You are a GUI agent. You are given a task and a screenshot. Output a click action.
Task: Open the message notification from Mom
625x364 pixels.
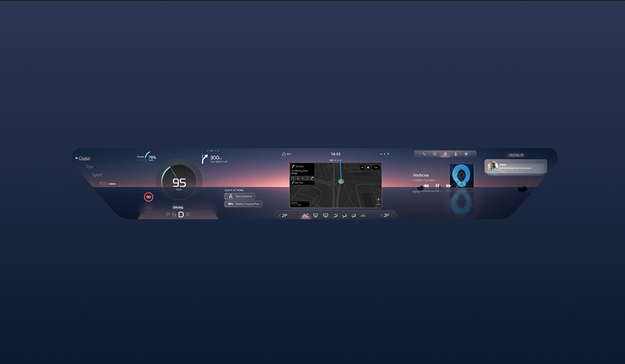[516, 167]
